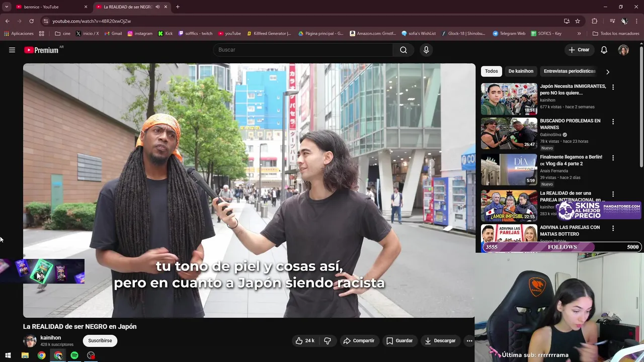This screenshot has width=644, height=362.
Task: Open the tab search dropdown
Action: tap(7, 7)
